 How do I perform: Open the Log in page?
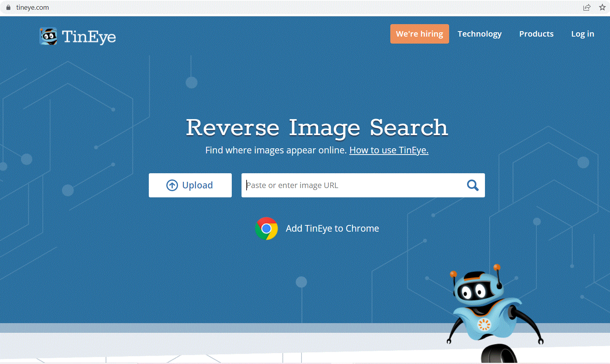pyautogui.click(x=582, y=34)
